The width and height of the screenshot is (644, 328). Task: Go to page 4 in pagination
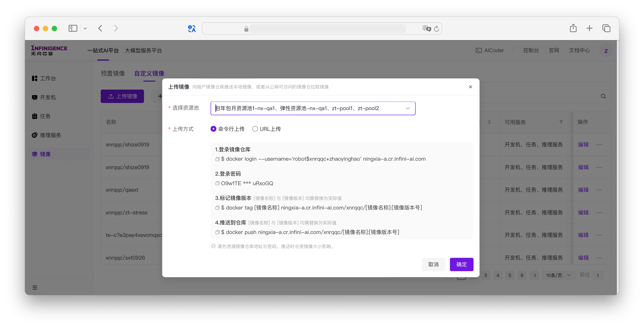pyautogui.click(x=498, y=275)
